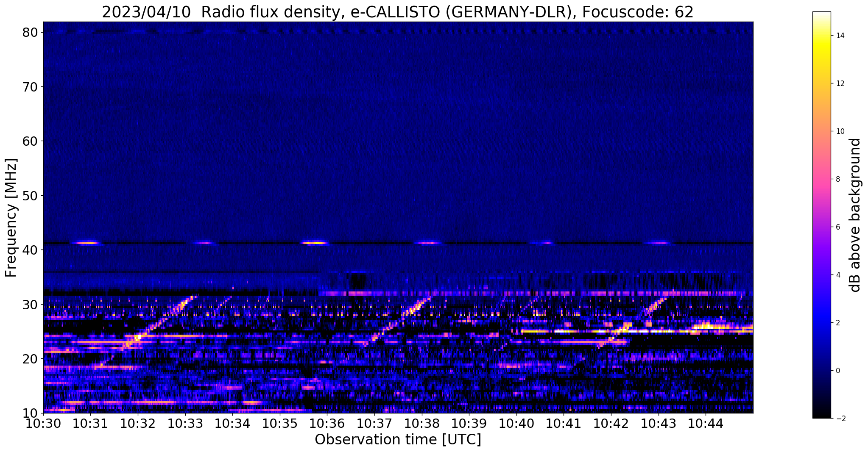The height and width of the screenshot is (452, 868).
Task: Click the 40 frequency tick label
Action: click(31, 250)
